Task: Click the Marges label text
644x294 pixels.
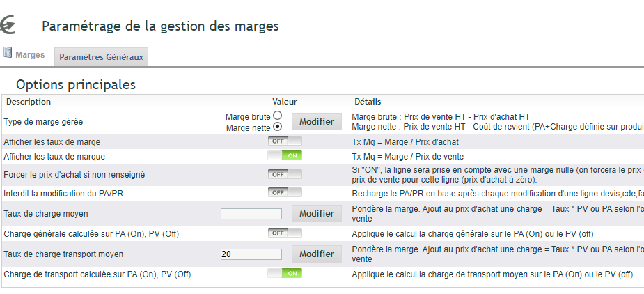Action: [x=30, y=54]
